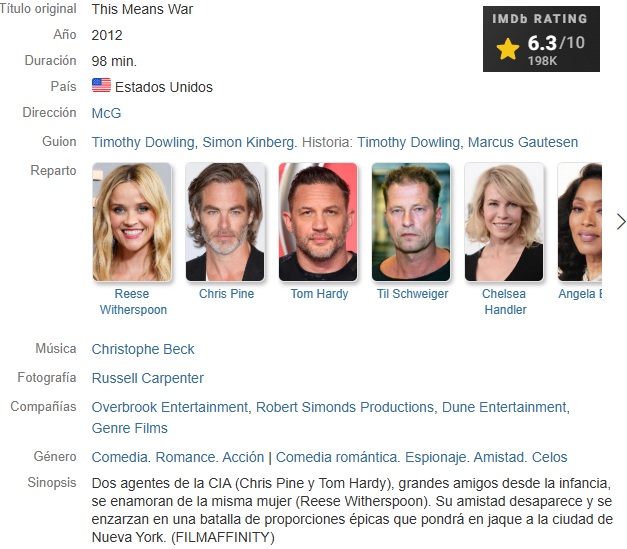
Task: Click Til Schweiger's portrait
Action: [411, 222]
